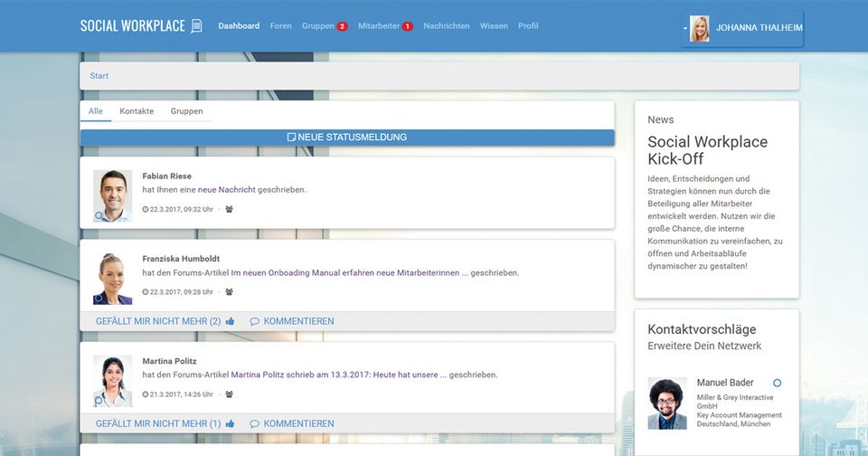Screen dimensions: 868x456
Task: Click the red notification badge on Gruppen
Action: [342, 26]
